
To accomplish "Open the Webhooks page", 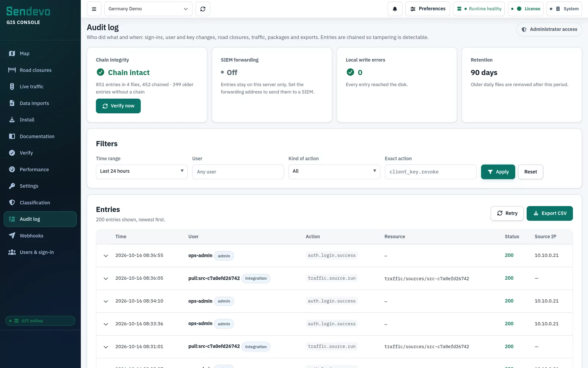I will point(40,236).
